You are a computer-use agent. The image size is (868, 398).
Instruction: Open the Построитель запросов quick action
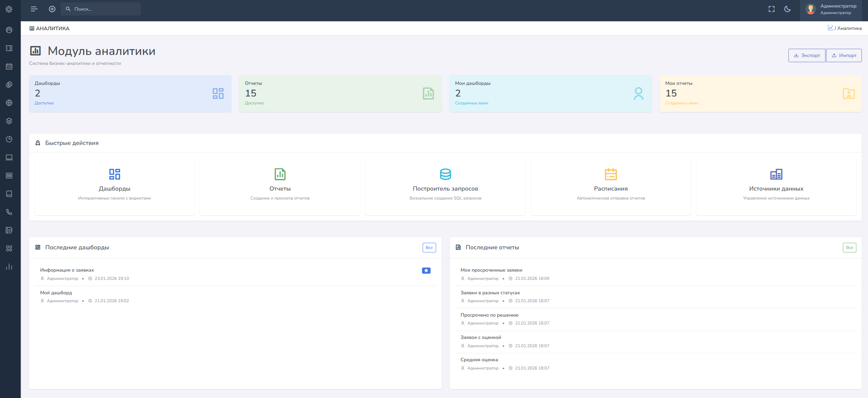point(445,187)
